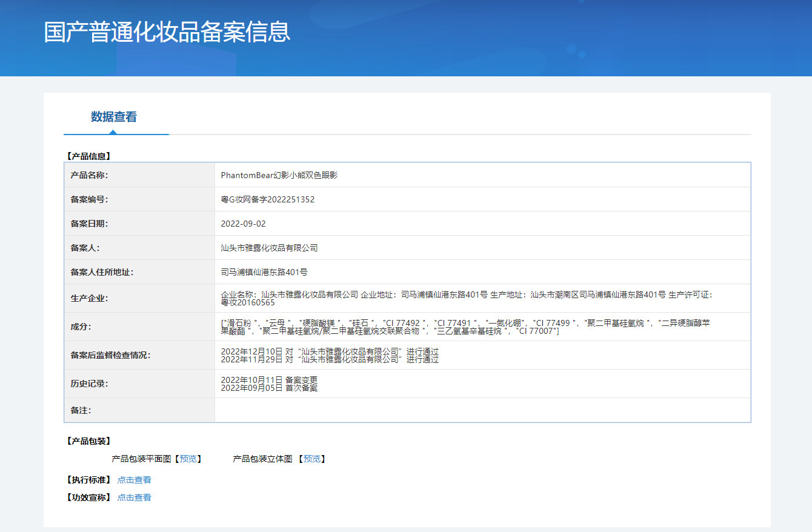Select the 【执行标准】 label
The width and height of the screenshot is (812, 532).
88,480
